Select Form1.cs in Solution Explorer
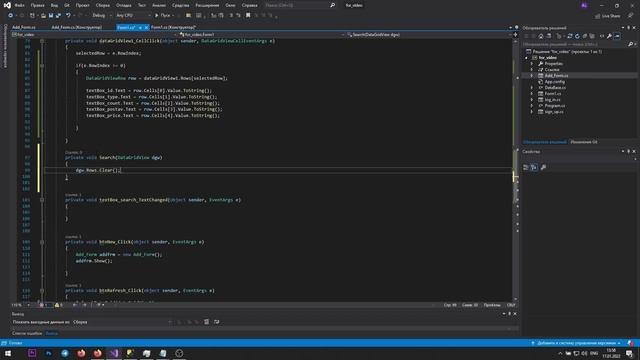This screenshot has height=360, width=640. 553,93
